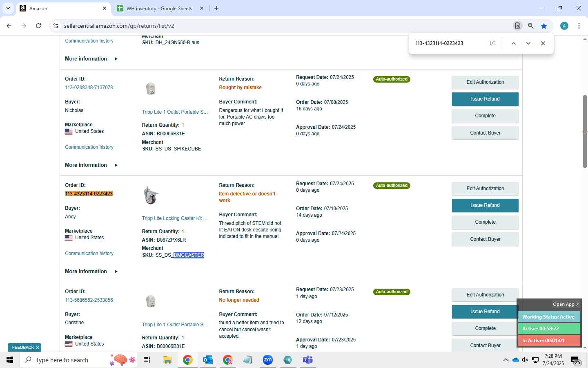Complete the Andy return
Viewport: 588px width, 368px height.
coord(485,222)
